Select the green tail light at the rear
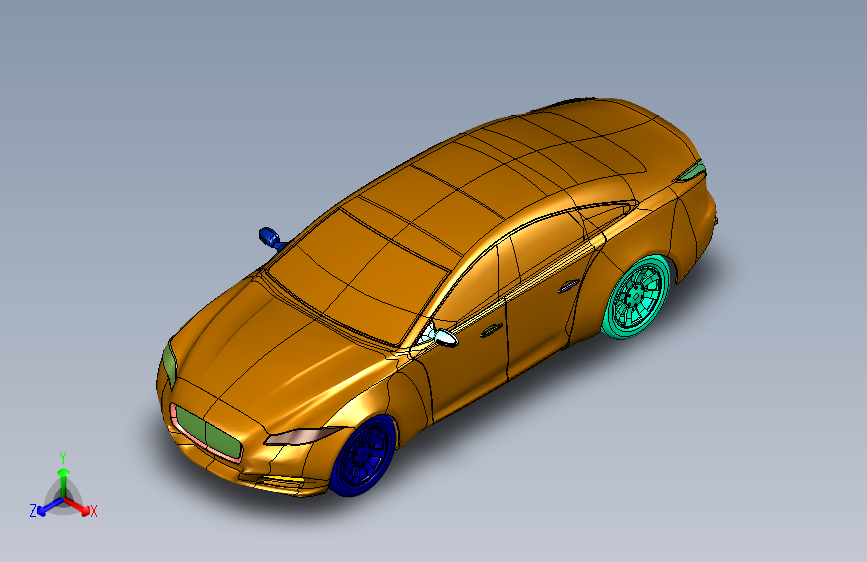The height and width of the screenshot is (562, 867). tap(692, 171)
